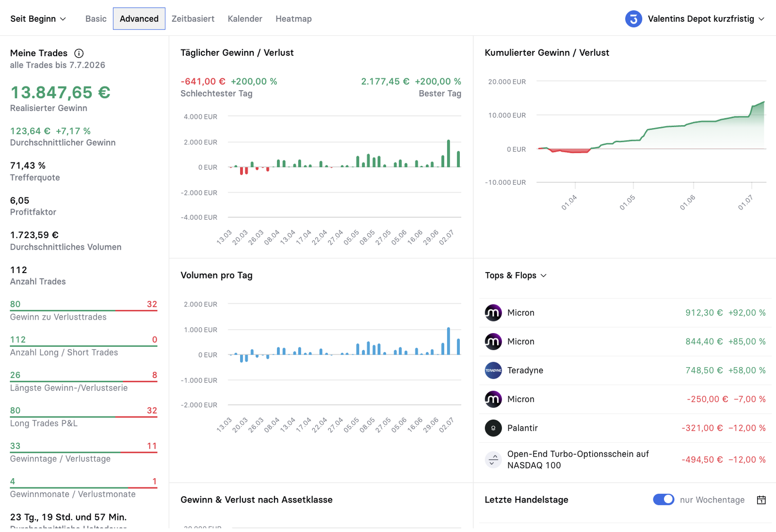776x532 pixels.
Task: Click the Gewinn zu Verlusttrades ratio bar
Action: coord(83,310)
